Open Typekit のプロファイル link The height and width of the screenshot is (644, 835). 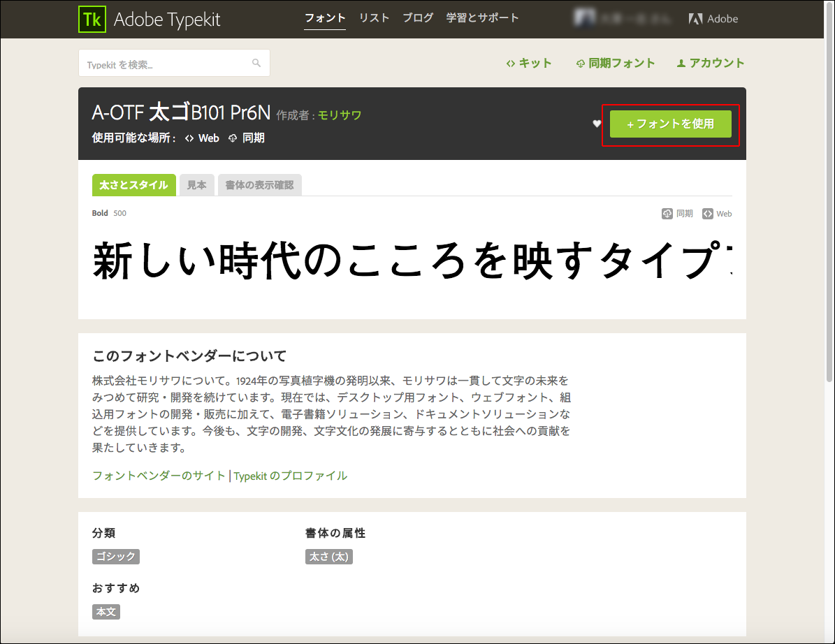290,475
